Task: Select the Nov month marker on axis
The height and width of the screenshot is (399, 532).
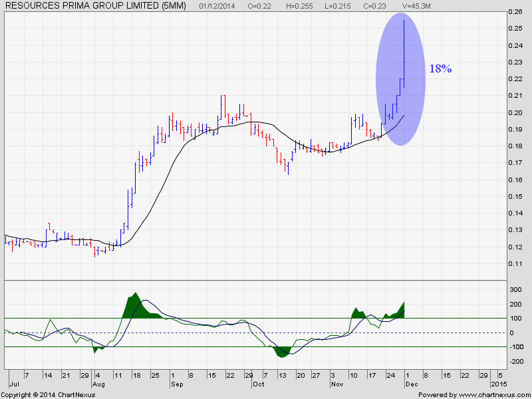Action: click(x=336, y=384)
